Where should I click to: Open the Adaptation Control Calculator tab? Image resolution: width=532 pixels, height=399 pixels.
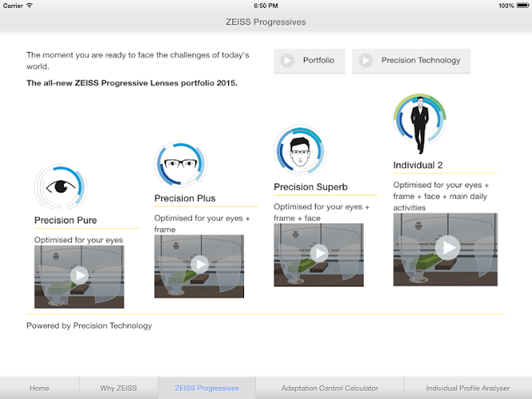point(329,388)
